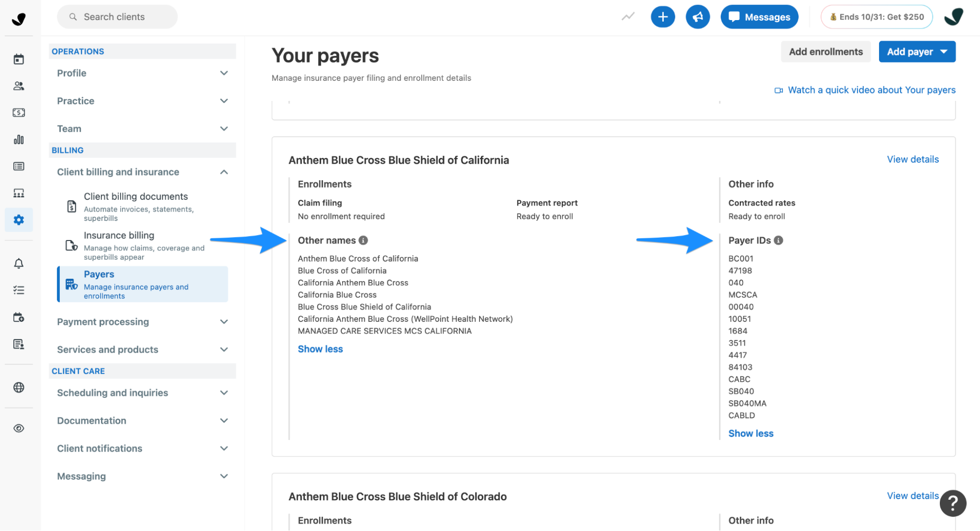The image size is (980, 531).
Task: Click the Ends 10/31 Get $250 promo
Action: click(877, 17)
